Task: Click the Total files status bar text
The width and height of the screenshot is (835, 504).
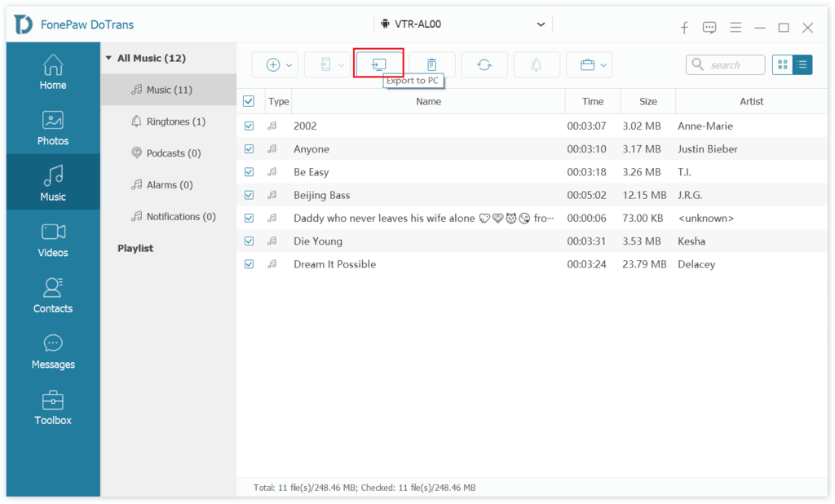Action: point(364,488)
